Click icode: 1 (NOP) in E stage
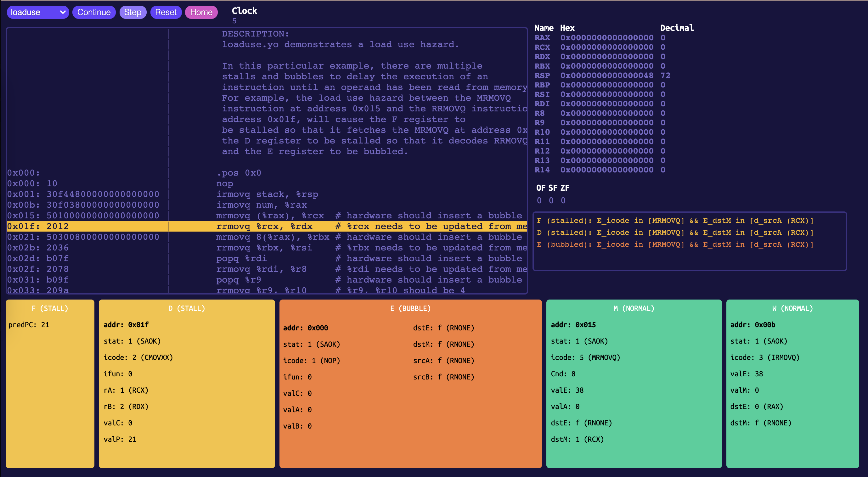This screenshot has width=868, height=477. point(312,361)
